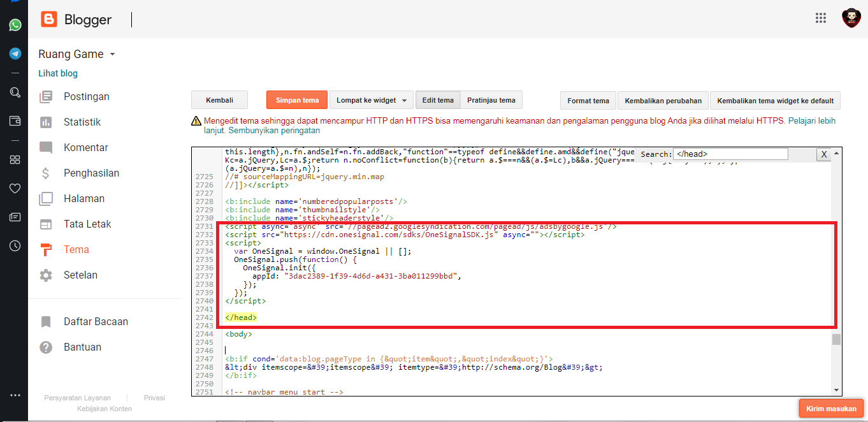Open Telegram from the browser sidebar

[15, 54]
